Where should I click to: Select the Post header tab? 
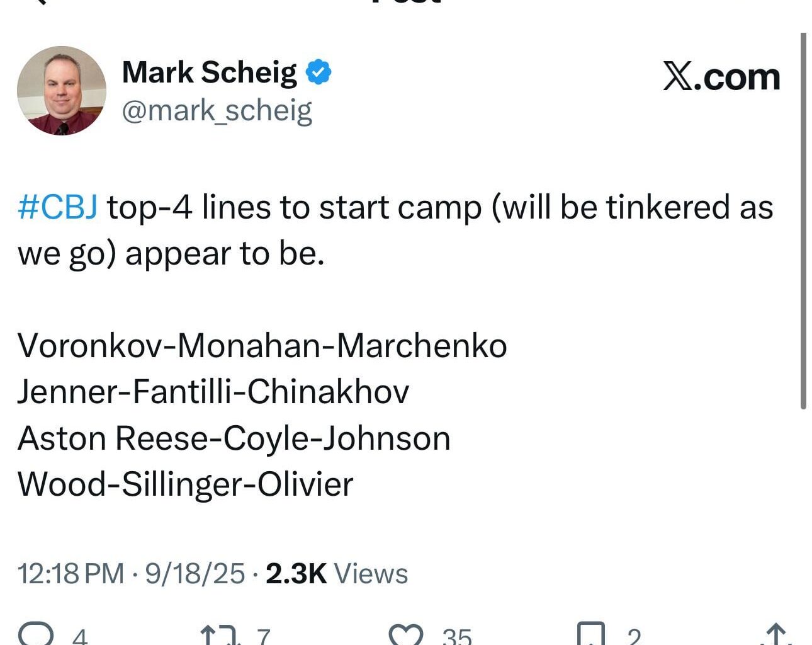406,3
